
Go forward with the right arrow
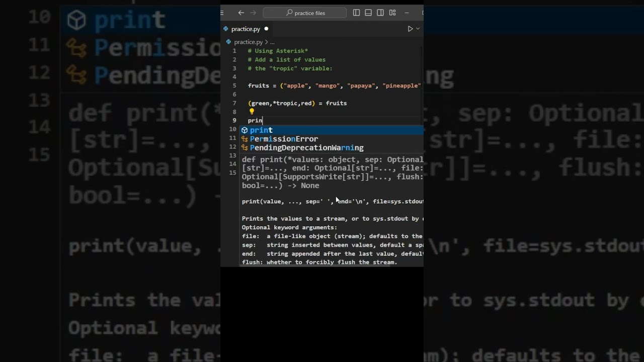253,13
